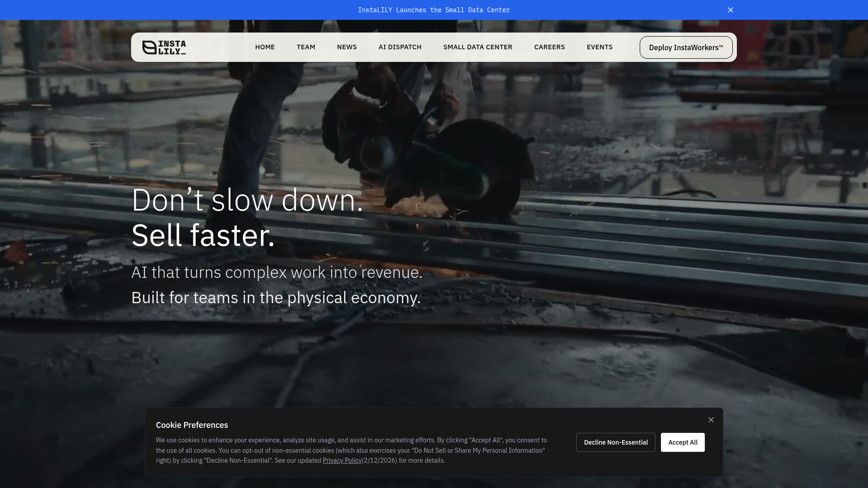
Task: Open the Home page
Action: (265, 47)
